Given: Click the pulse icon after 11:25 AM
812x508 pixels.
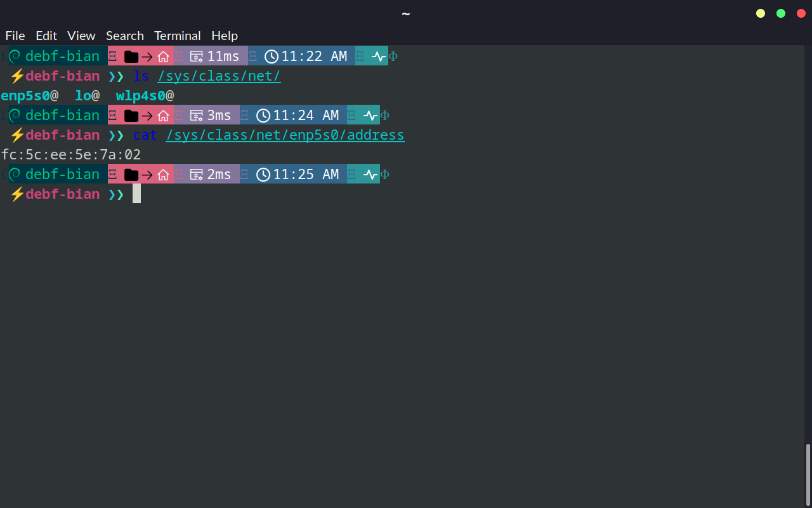Looking at the screenshot, I should point(370,175).
